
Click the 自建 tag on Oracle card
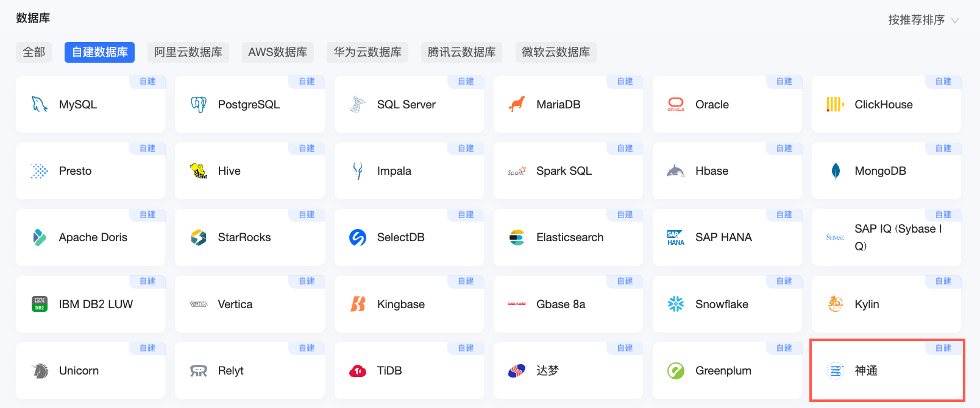click(784, 82)
